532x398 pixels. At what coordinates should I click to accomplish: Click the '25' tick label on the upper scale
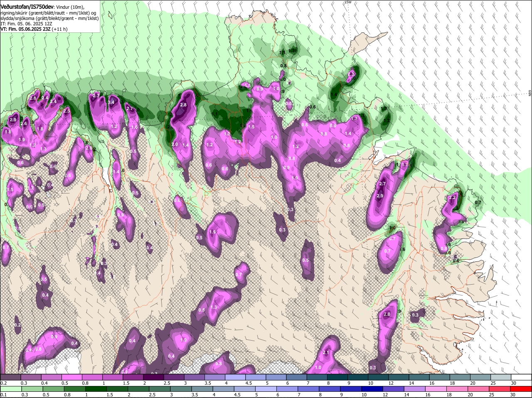[493, 383]
